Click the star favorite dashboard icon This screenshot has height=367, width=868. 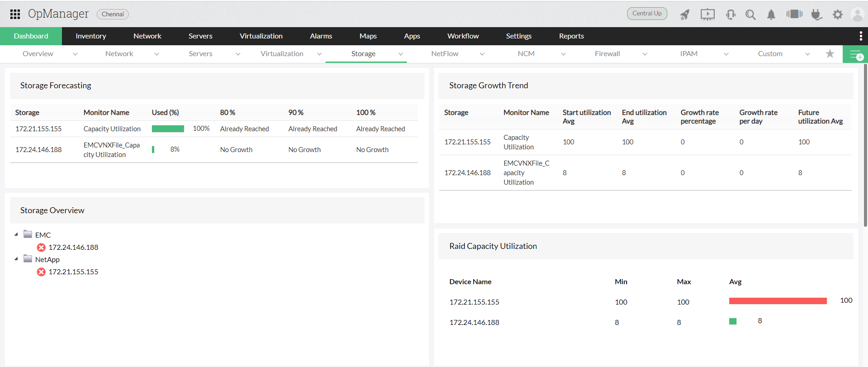(x=830, y=54)
